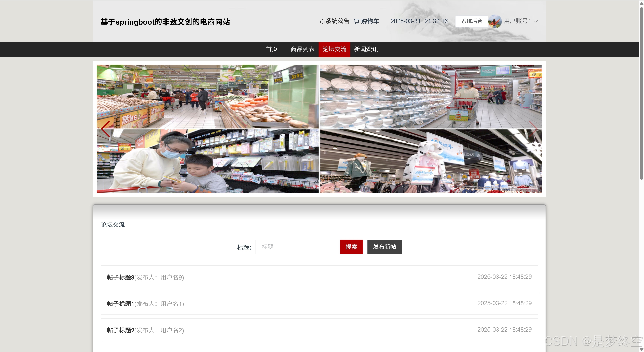Open post 帖子标题9
Viewport: 644px width, 352px height.
(x=121, y=277)
